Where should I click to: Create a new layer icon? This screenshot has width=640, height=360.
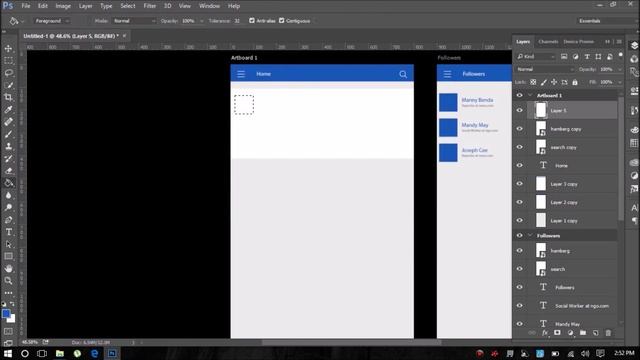pyautogui.click(x=596, y=333)
